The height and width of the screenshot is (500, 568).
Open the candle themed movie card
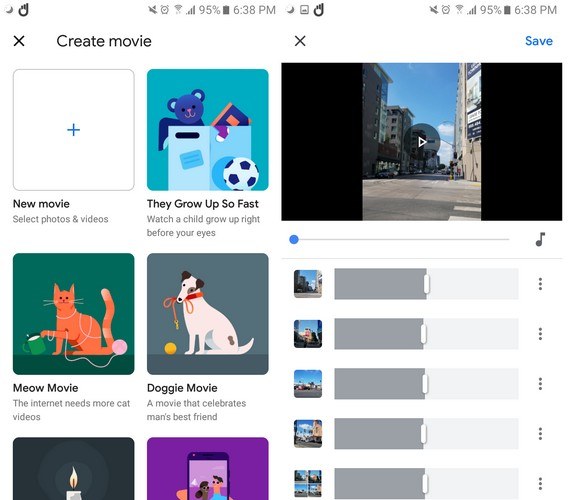(74, 468)
